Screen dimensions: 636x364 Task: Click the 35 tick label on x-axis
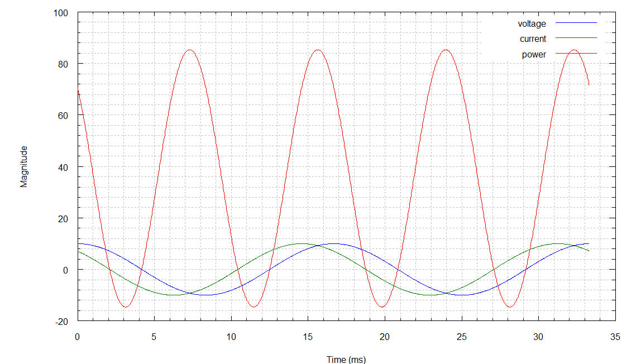pyautogui.click(x=615, y=337)
